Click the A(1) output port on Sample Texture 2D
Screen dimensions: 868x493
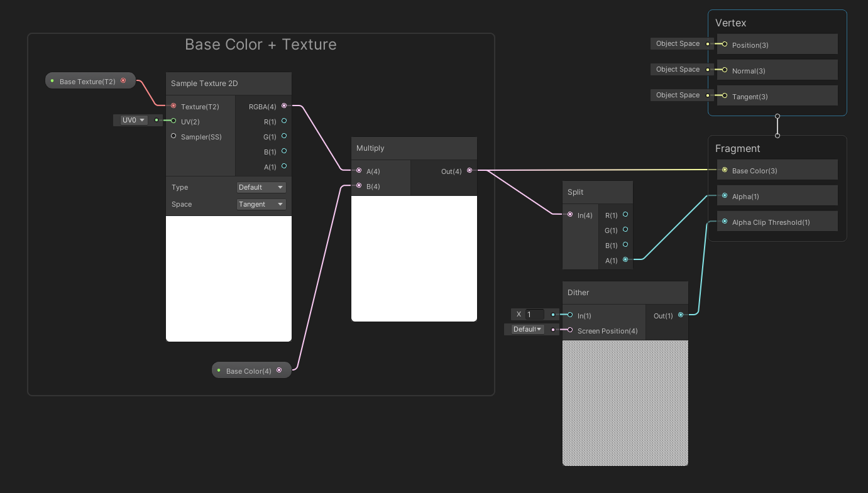(x=284, y=166)
